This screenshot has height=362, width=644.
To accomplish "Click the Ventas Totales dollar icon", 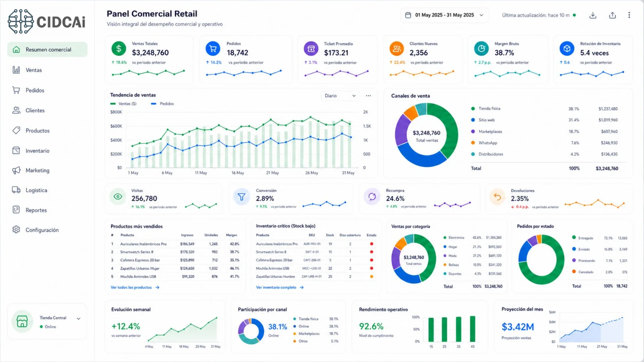I will pos(119,49).
